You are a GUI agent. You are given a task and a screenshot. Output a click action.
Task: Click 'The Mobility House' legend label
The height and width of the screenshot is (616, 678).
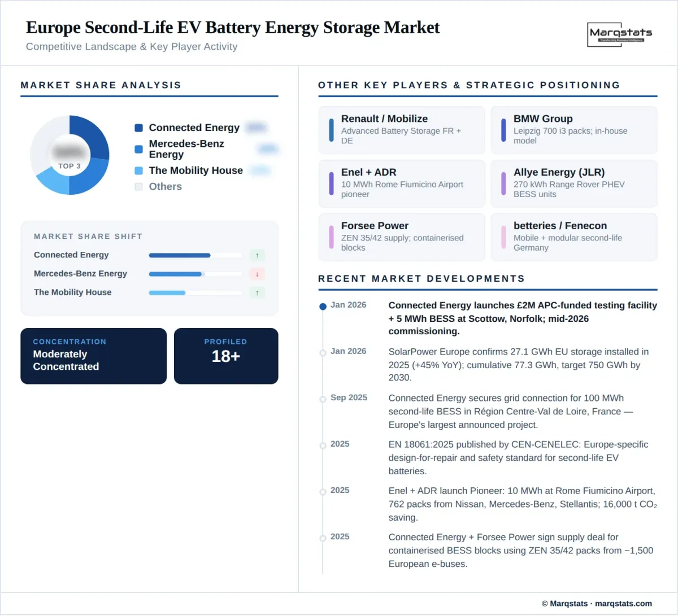196,171
